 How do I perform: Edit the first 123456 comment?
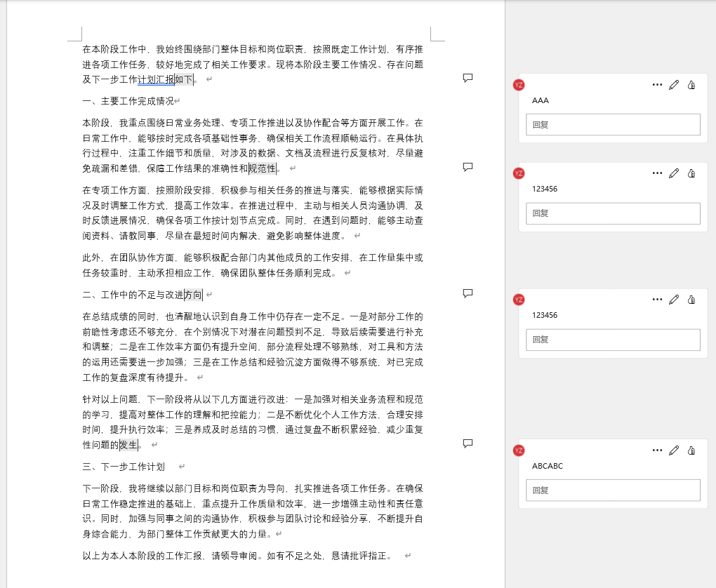coord(674,173)
